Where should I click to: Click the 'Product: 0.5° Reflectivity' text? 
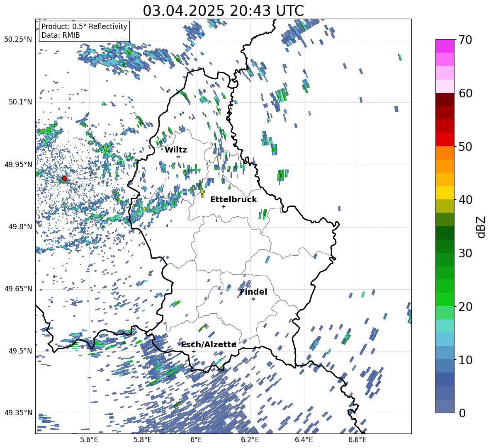[84, 26]
